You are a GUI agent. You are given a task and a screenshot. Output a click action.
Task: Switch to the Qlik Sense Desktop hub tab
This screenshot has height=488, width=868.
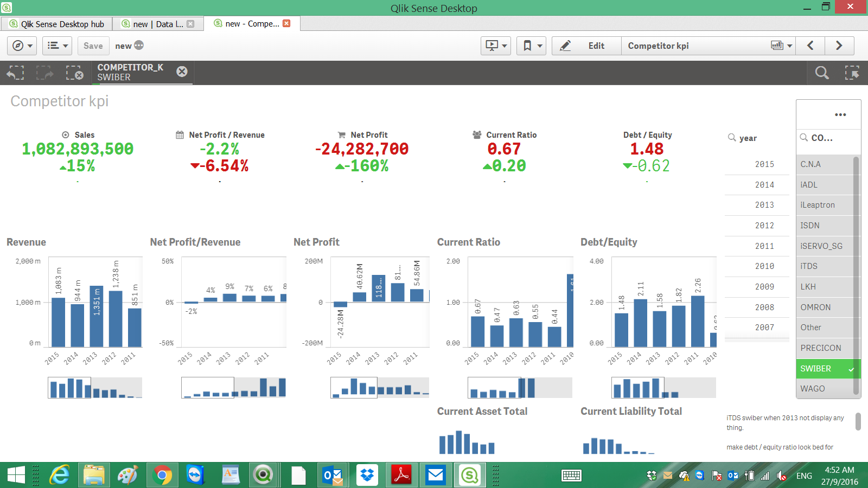56,24
